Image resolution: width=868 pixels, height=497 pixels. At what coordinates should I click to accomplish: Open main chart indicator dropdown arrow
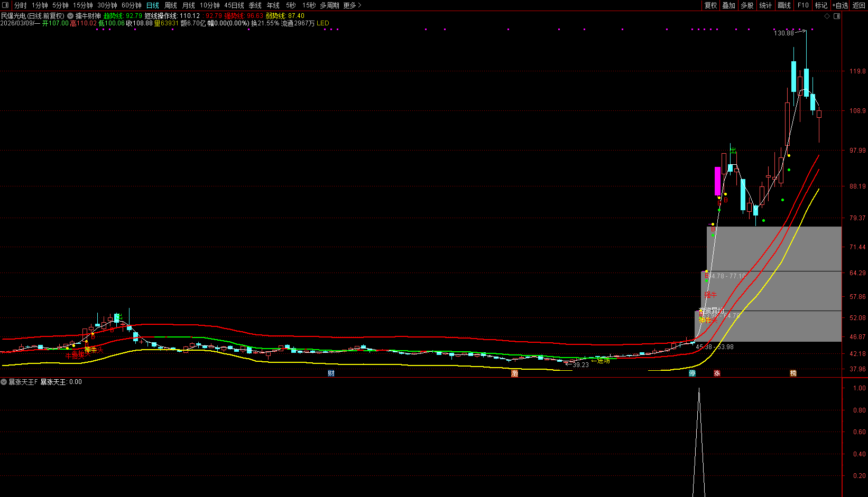70,16
